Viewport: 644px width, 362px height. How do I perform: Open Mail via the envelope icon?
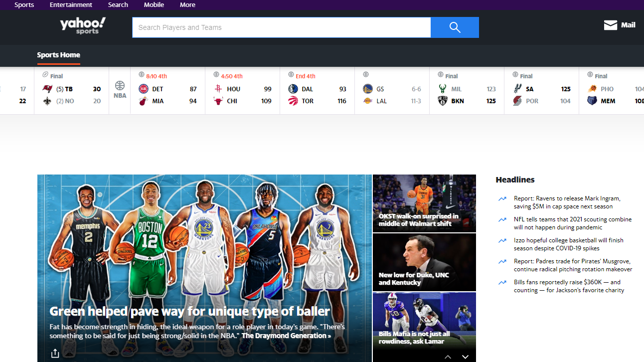click(611, 25)
